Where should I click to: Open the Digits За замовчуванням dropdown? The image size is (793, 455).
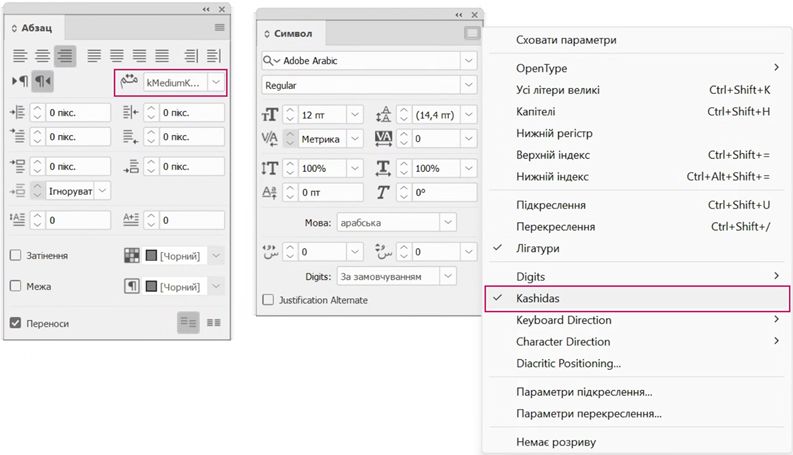click(448, 277)
